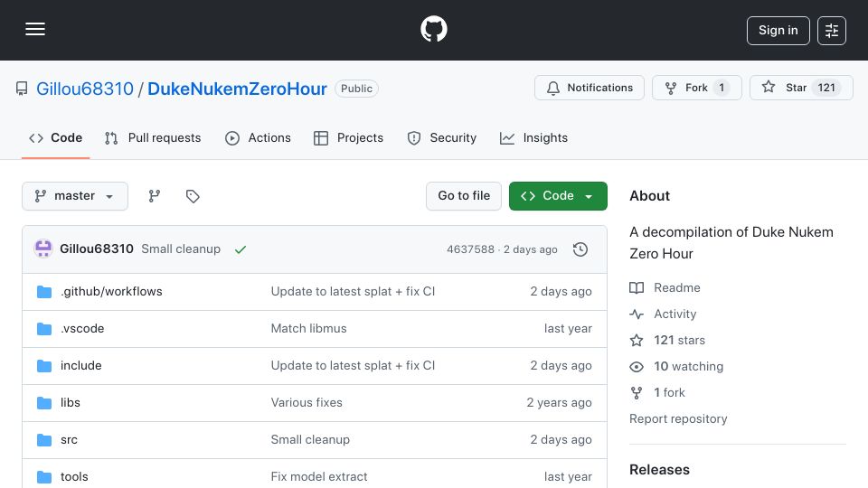
Task: Open the Insights tab
Action: click(533, 137)
